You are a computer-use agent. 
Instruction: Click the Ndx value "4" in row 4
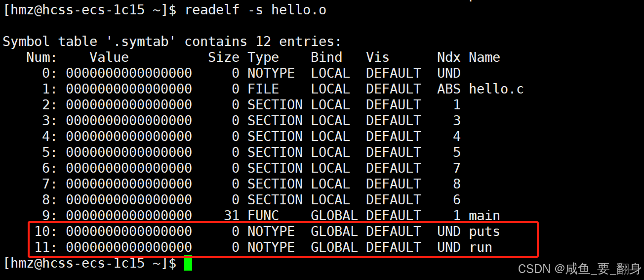click(457, 137)
